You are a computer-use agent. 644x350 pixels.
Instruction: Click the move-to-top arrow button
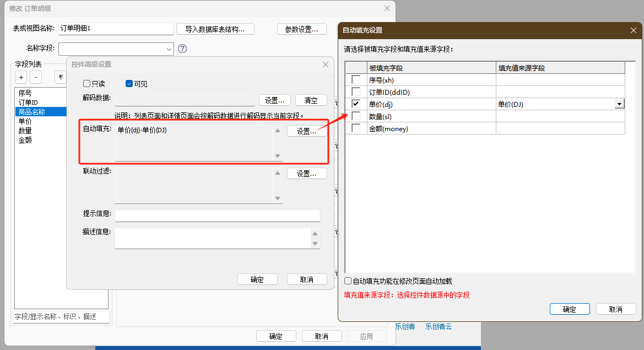point(60,77)
